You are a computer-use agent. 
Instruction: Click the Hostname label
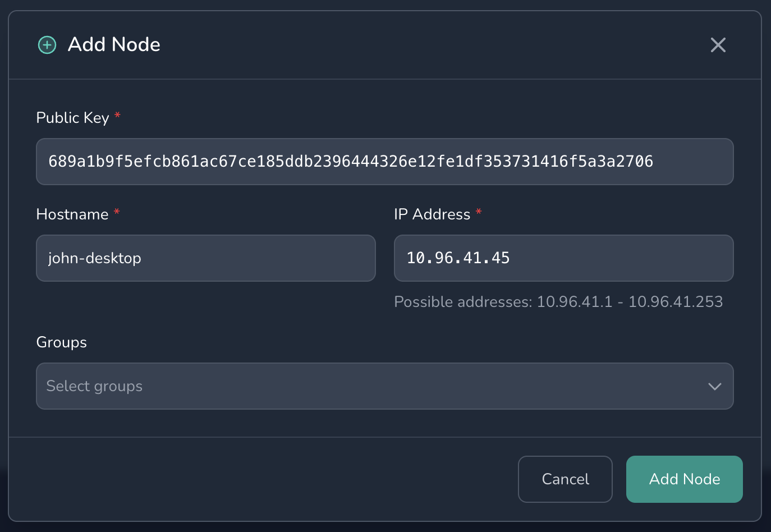tap(72, 214)
